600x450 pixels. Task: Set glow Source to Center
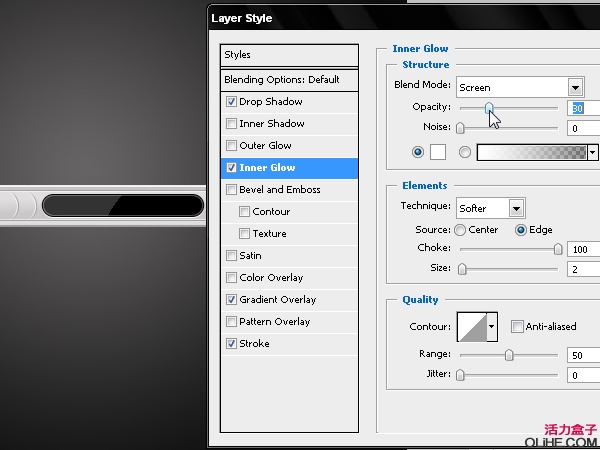[460, 230]
